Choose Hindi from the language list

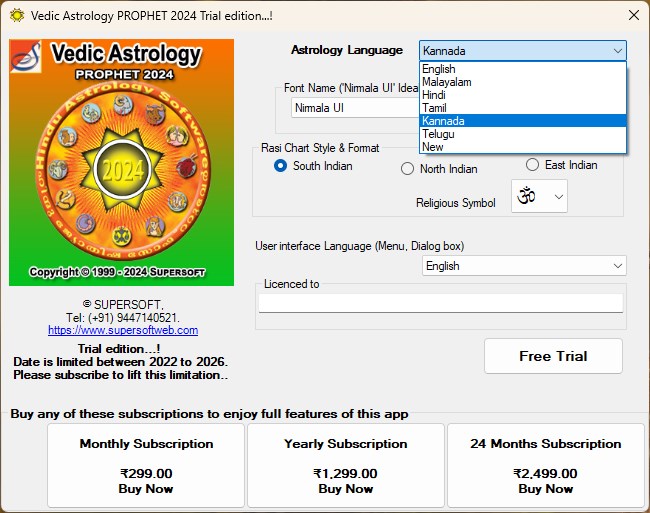coord(523,95)
